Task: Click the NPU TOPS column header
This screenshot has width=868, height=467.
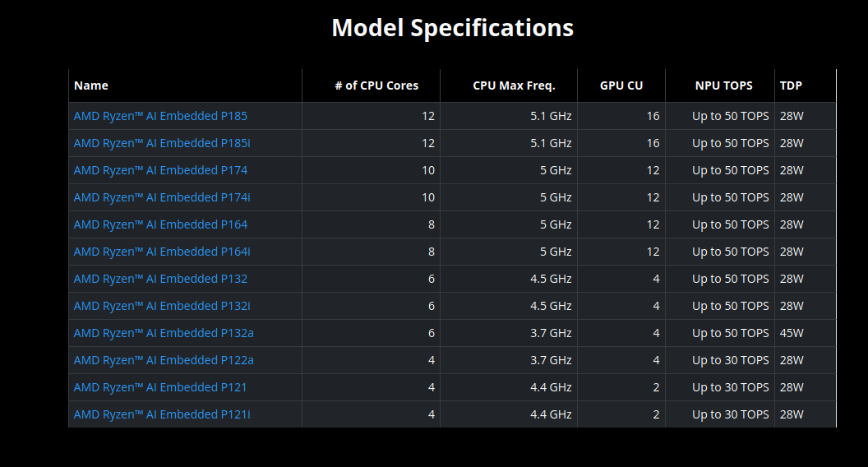Action: tap(723, 86)
